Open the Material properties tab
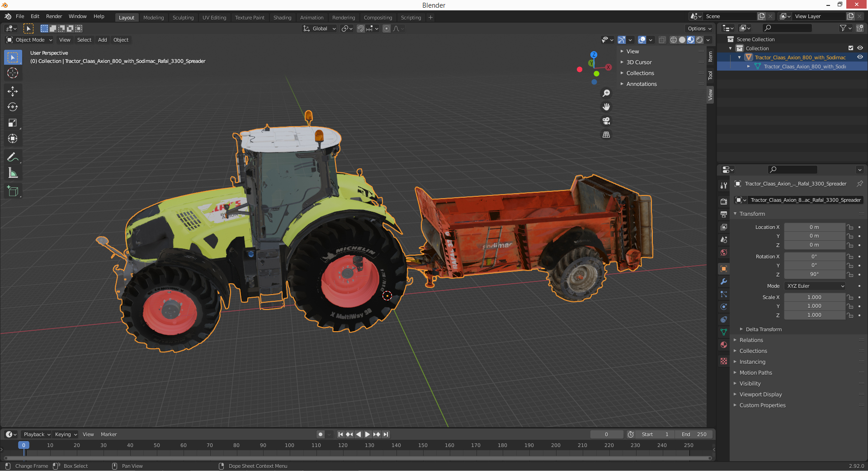This screenshot has height=471, width=868. (x=724, y=345)
